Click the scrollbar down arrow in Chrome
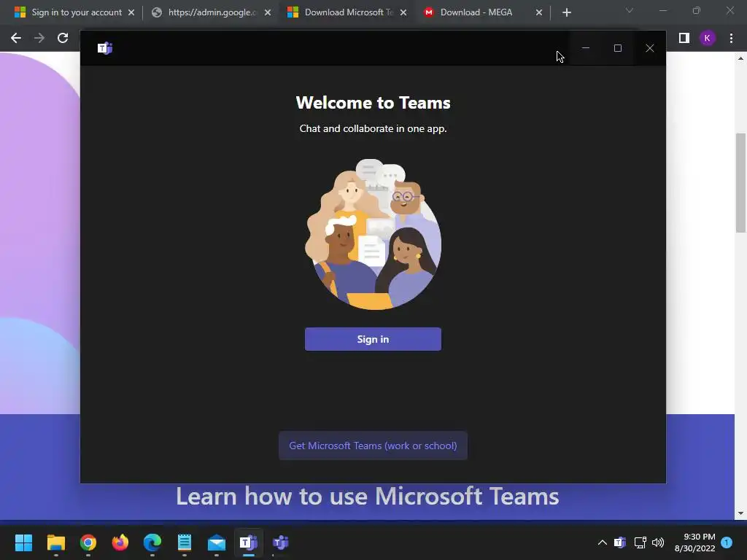This screenshot has width=747, height=560. (x=740, y=513)
